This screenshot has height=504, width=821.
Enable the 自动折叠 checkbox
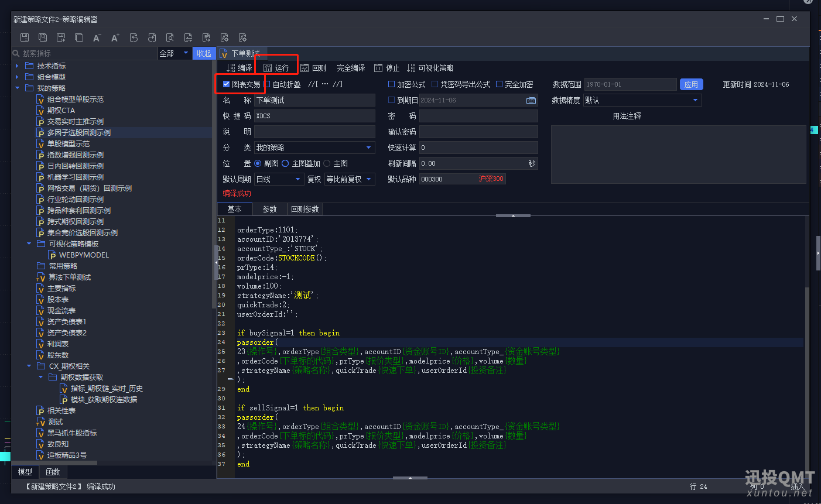point(267,84)
